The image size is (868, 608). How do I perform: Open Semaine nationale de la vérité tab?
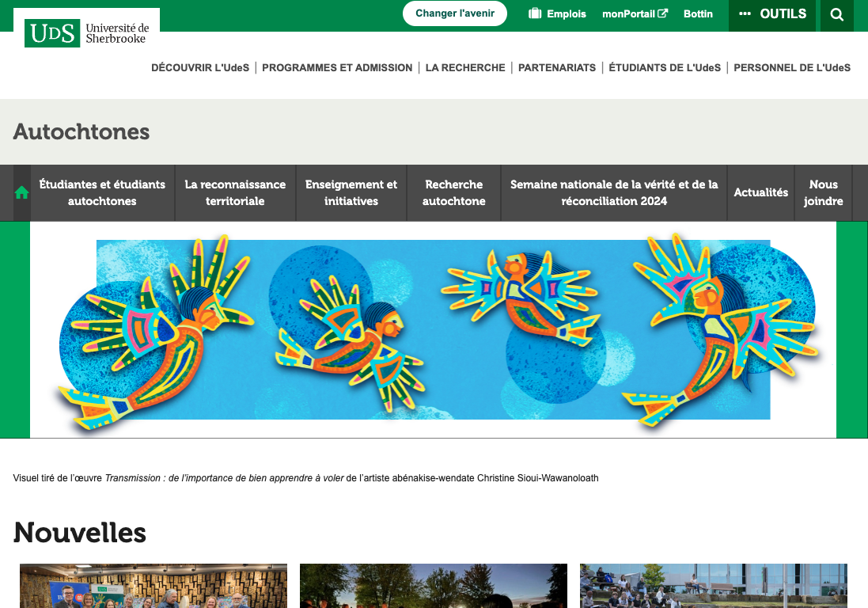[x=614, y=192]
